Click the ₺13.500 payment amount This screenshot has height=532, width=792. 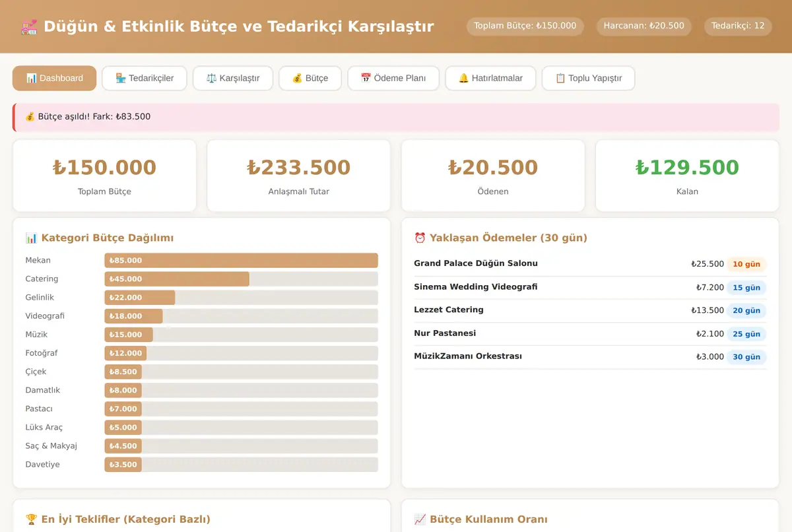[x=708, y=310]
